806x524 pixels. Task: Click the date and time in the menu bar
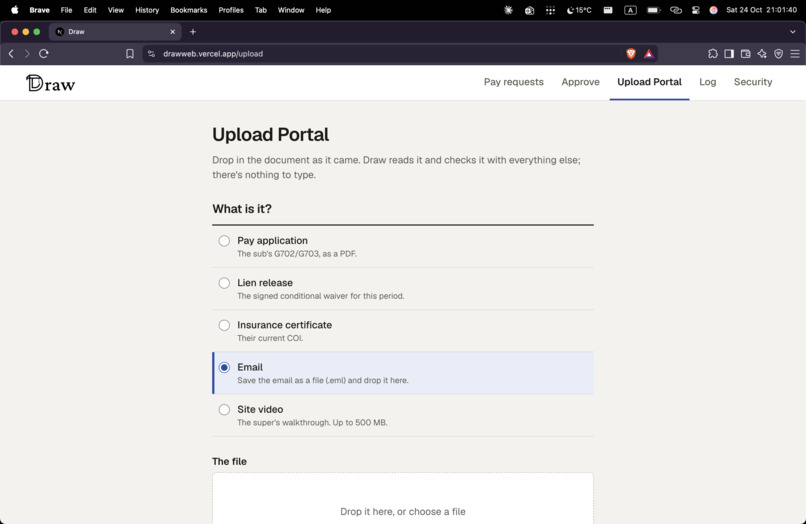[x=761, y=10]
